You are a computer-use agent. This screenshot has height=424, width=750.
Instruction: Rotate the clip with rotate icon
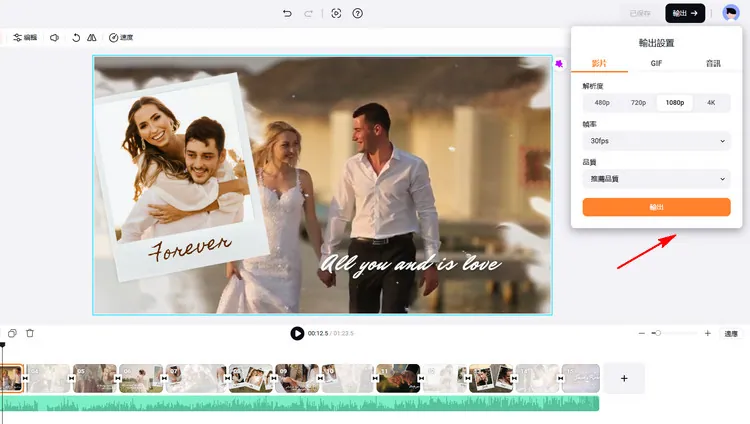(76, 37)
